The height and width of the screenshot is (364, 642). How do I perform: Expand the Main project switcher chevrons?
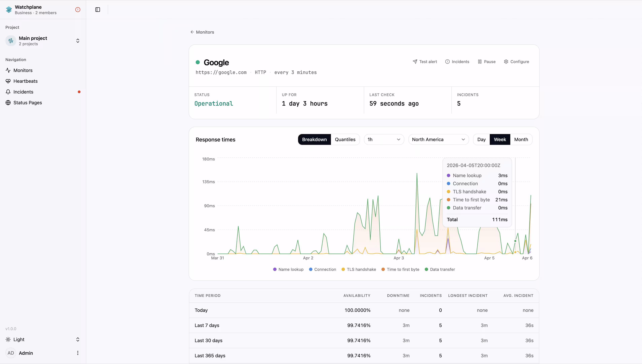78,41
